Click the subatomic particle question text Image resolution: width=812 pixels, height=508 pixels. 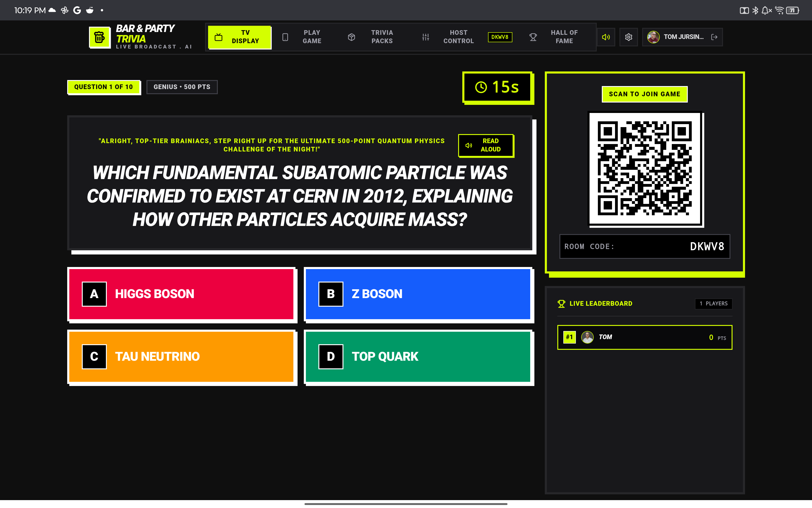300,196
